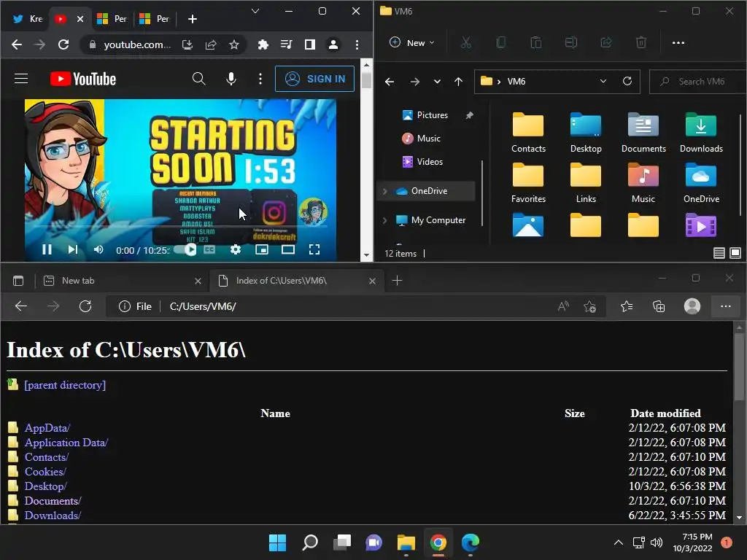This screenshot has width=747, height=560.
Task: Open new tab in Chrome
Action: [x=192, y=19]
